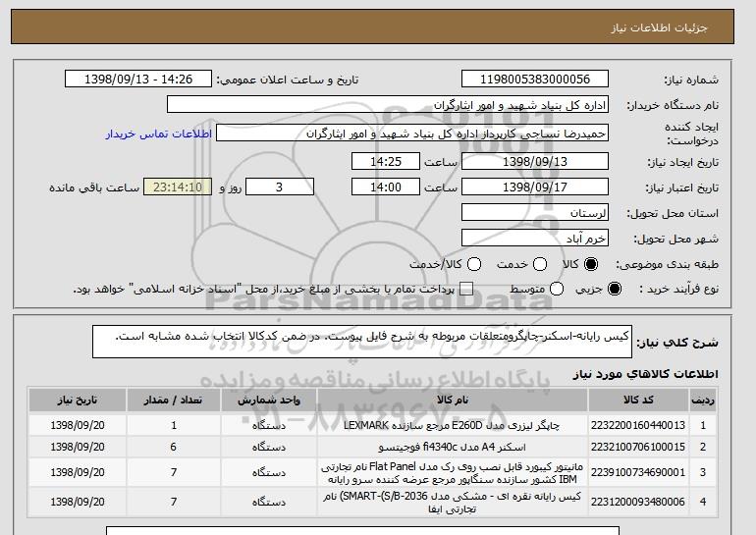
Task: Click delivery city field خرم آباد
Action: [x=535, y=239]
